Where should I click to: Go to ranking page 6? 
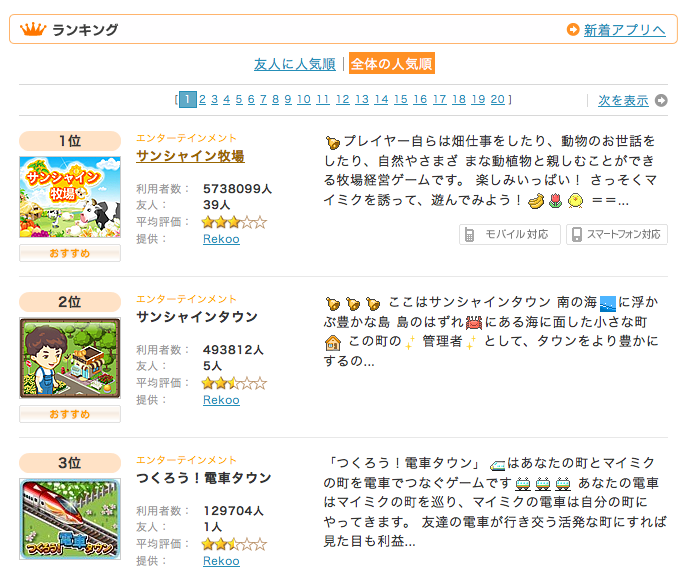[x=251, y=99]
